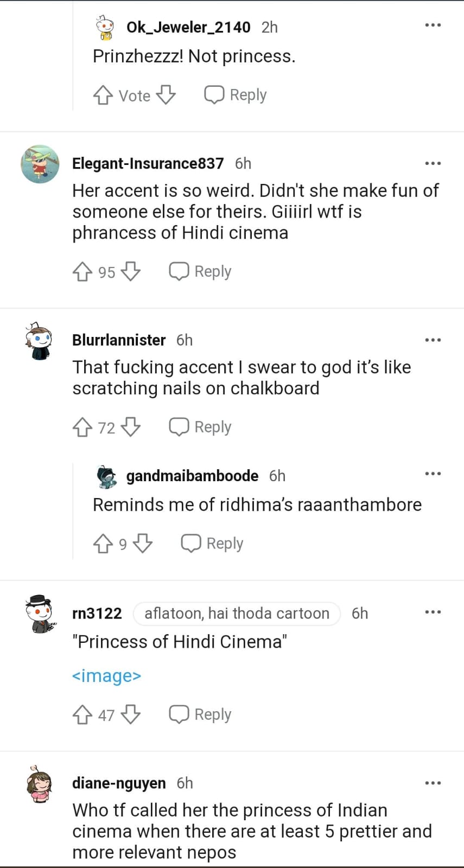
Task: Downvote Ok_Jeweler_2140's Prinzhezzz comment
Action: (166, 95)
